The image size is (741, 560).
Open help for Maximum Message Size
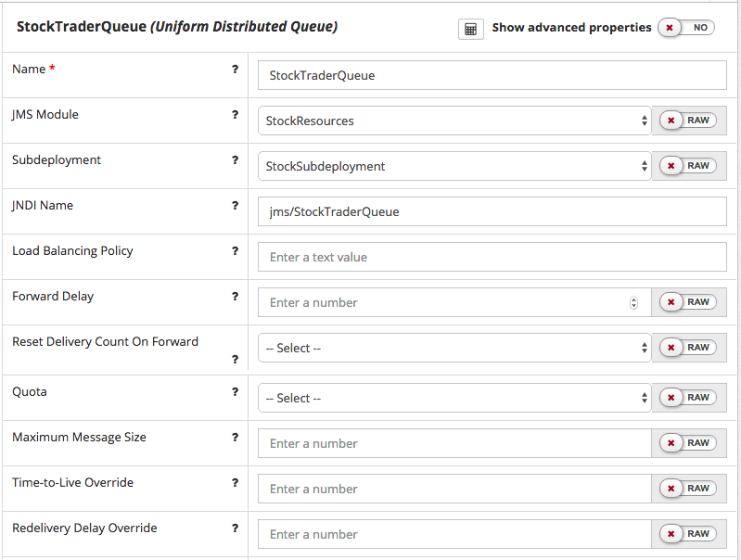pos(235,438)
